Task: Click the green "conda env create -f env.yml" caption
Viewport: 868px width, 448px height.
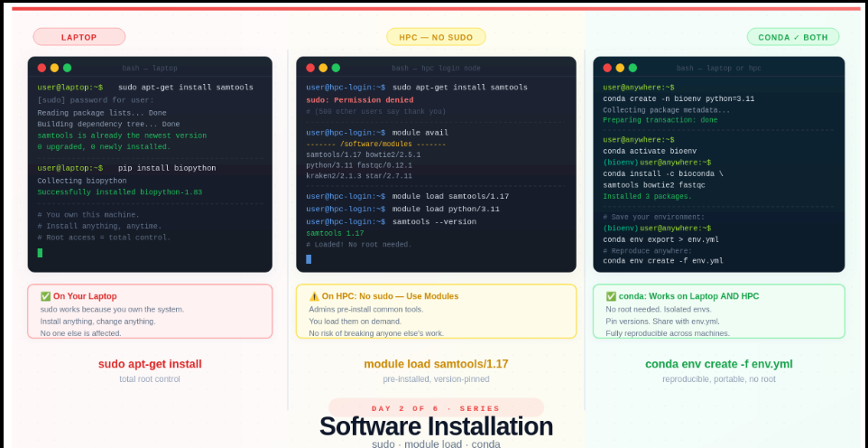Action: click(x=718, y=364)
